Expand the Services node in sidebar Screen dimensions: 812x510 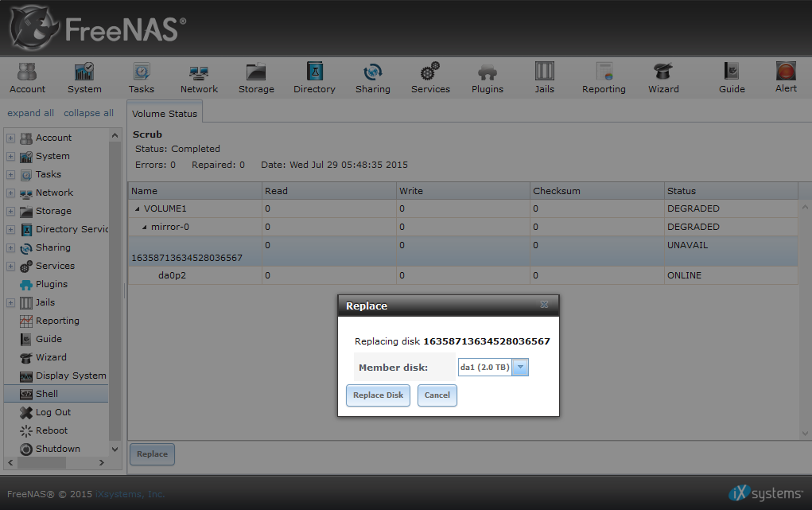point(10,266)
